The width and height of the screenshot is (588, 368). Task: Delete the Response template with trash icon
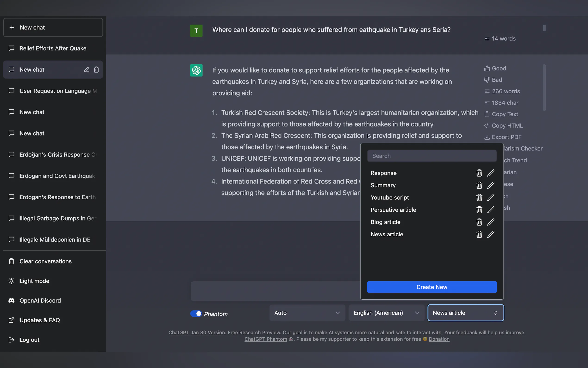point(479,173)
